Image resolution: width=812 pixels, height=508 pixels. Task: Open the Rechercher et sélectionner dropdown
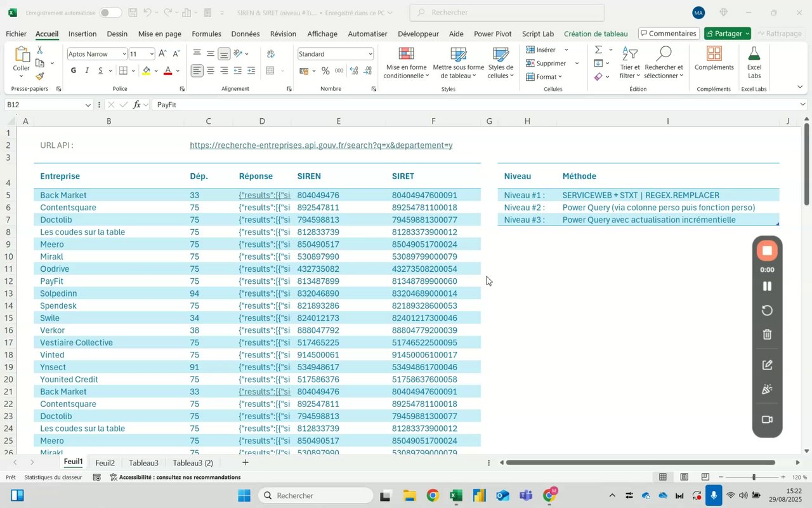click(x=664, y=62)
